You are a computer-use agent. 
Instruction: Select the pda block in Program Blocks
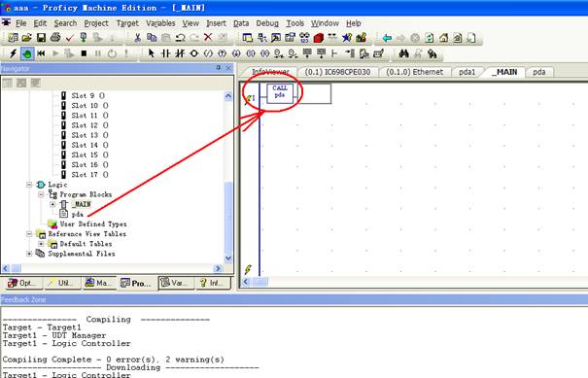click(77, 214)
